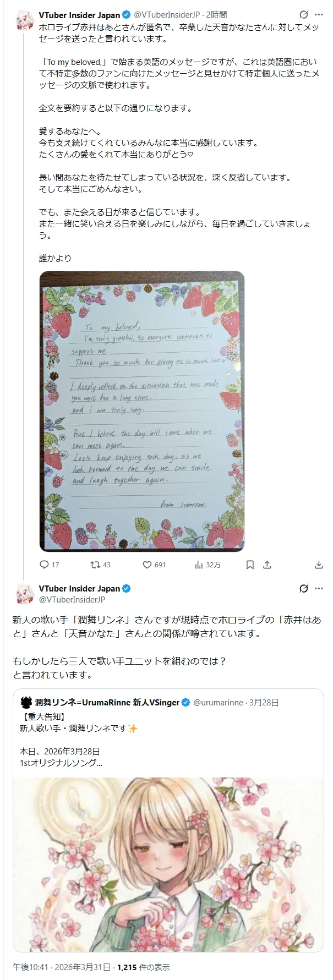Click the Grok icon on the second tweet
Image resolution: width=333 pixels, height=980 pixels.
[x=303, y=589]
